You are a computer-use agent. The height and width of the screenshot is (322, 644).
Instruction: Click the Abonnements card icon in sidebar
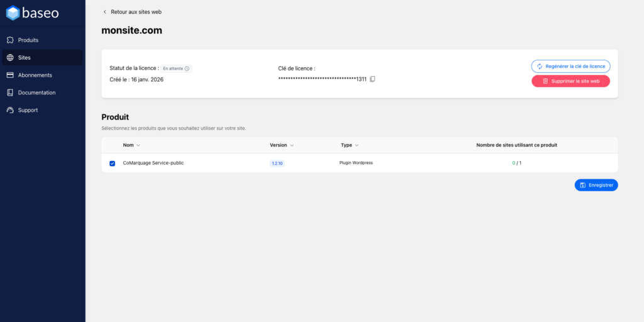click(x=10, y=75)
